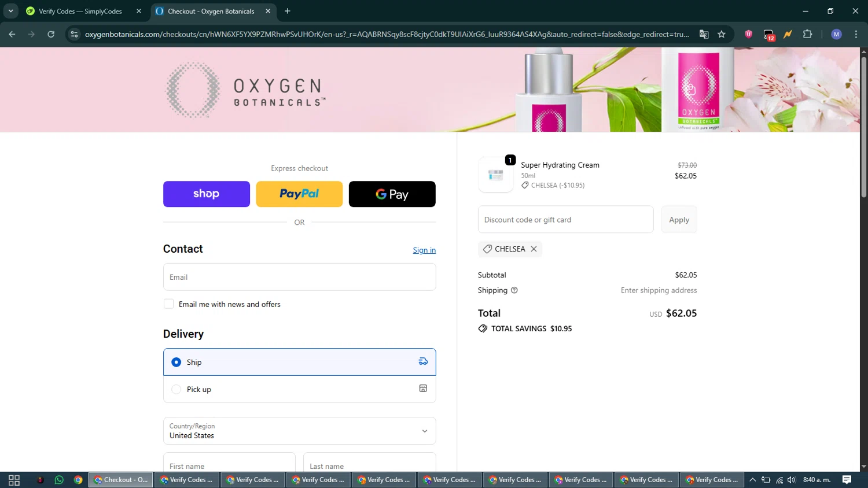Viewport: 868px width, 488px height.
Task: Apply the discount code
Action: click(679, 220)
